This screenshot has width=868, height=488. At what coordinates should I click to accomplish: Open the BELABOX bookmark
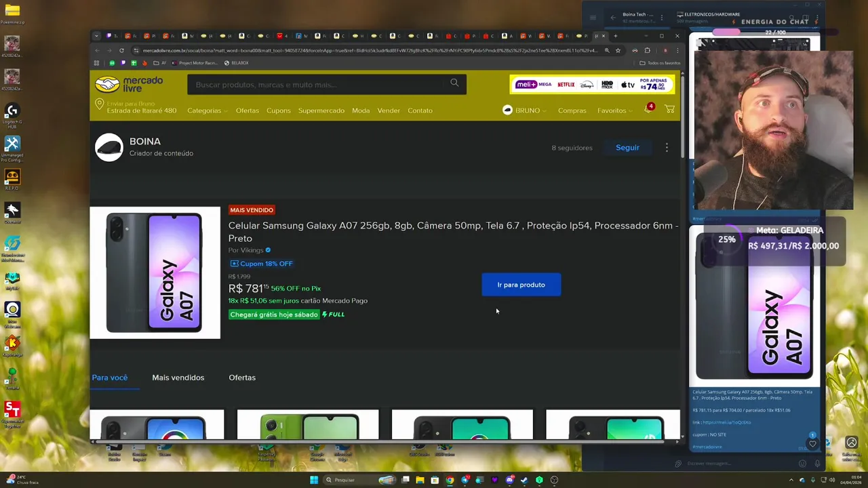point(237,63)
